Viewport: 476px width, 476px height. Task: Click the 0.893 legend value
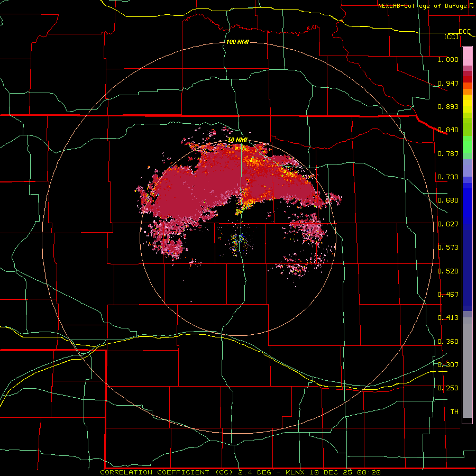pos(448,106)
